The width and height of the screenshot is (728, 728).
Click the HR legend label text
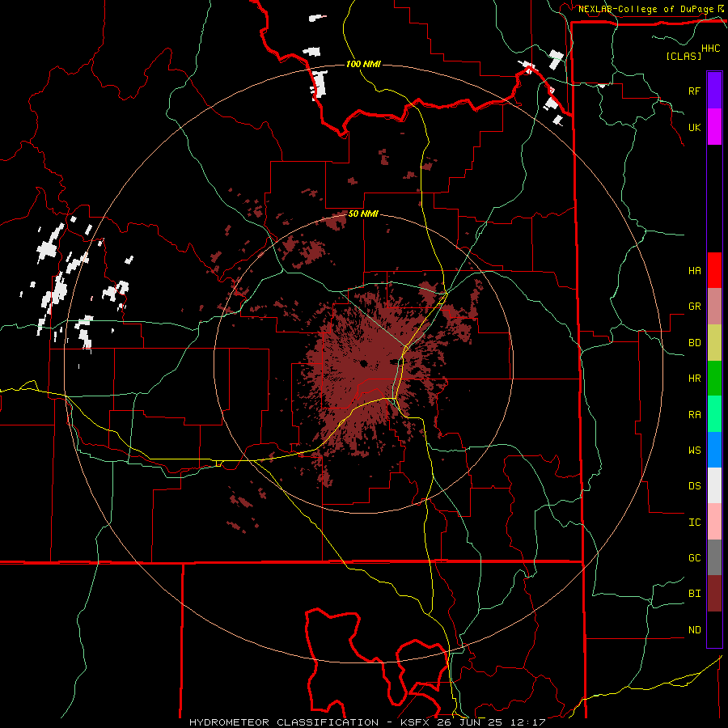click(x=695, y=379)
